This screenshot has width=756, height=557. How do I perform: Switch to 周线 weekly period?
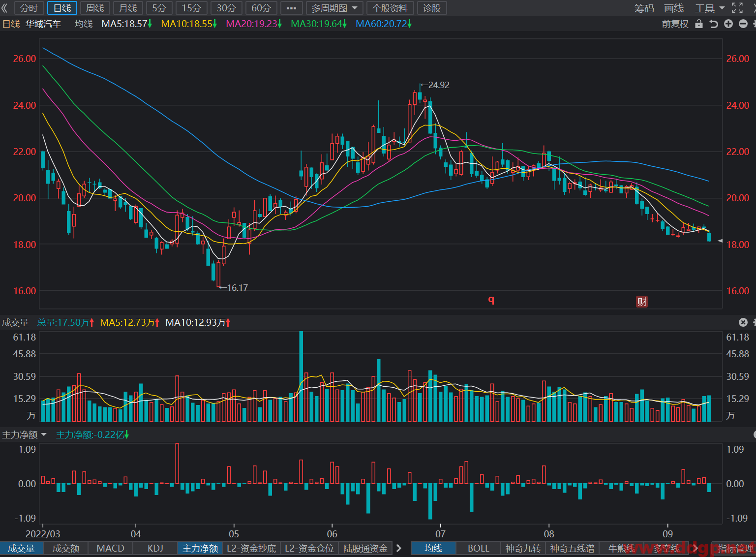pos(95,8)
